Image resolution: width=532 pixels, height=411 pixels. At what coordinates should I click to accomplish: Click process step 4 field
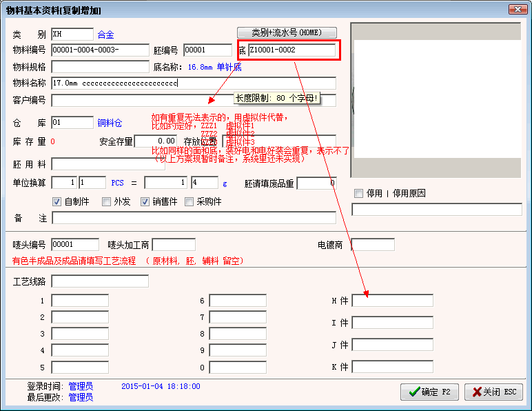click(80, 350)
